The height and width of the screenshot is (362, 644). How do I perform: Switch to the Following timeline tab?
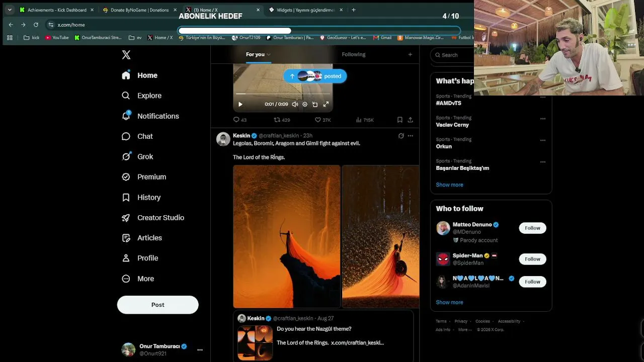354,54
